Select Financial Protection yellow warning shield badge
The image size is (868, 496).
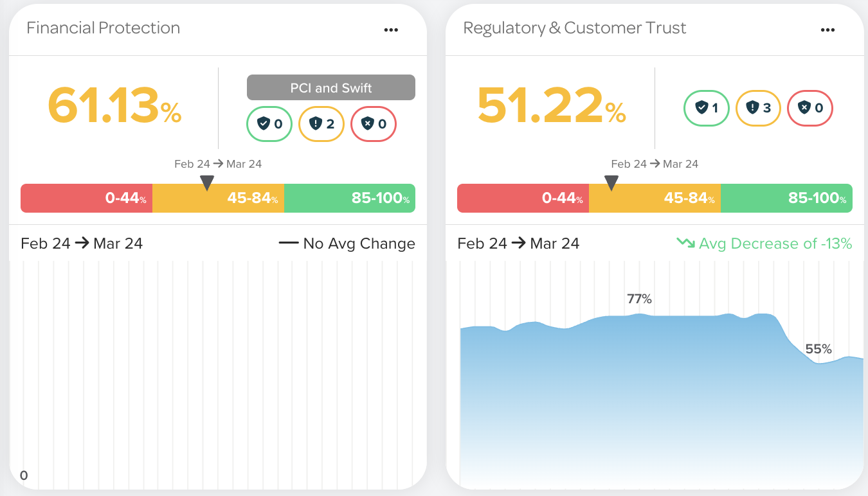[321, 124]
